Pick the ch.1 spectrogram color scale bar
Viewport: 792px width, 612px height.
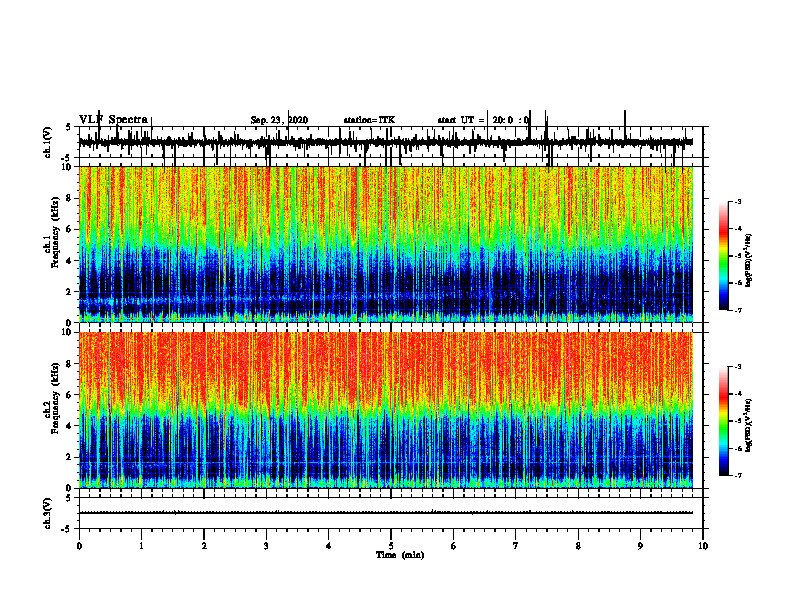(723, 256)
